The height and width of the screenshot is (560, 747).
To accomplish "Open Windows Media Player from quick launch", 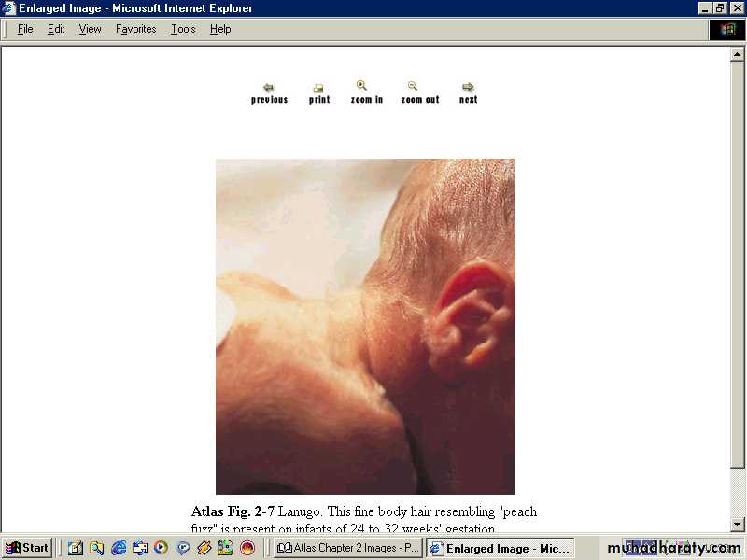I will (x=161, y=548).
